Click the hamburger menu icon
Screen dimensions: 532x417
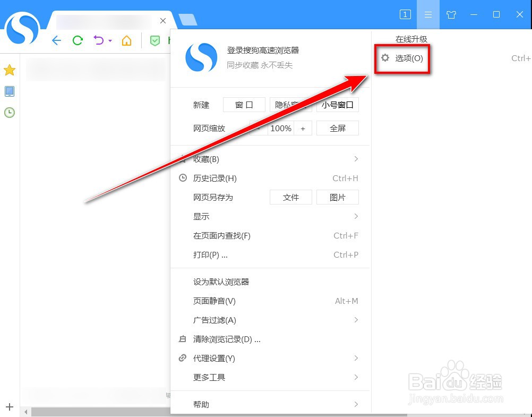428,14
